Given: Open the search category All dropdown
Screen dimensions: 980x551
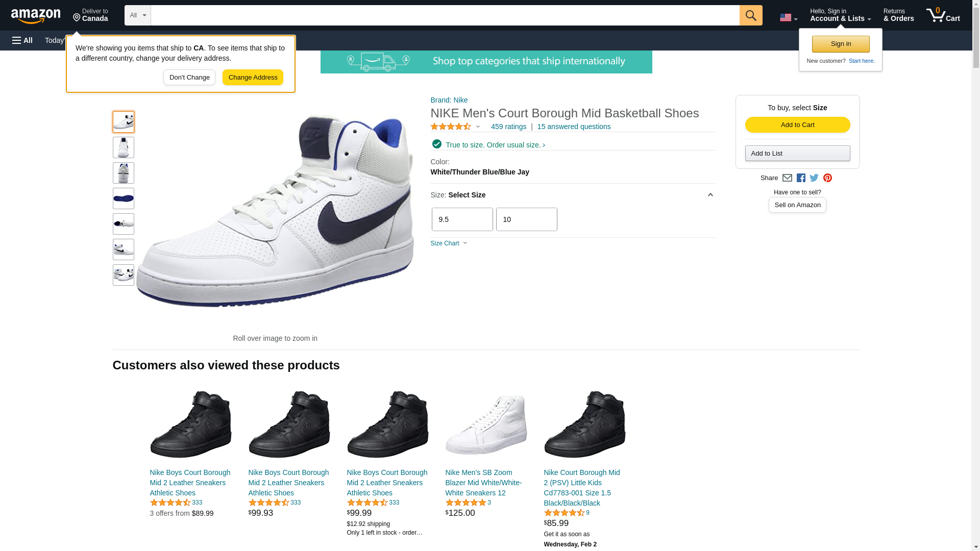Looking at the screenshot, I should [x=137, y=15].
